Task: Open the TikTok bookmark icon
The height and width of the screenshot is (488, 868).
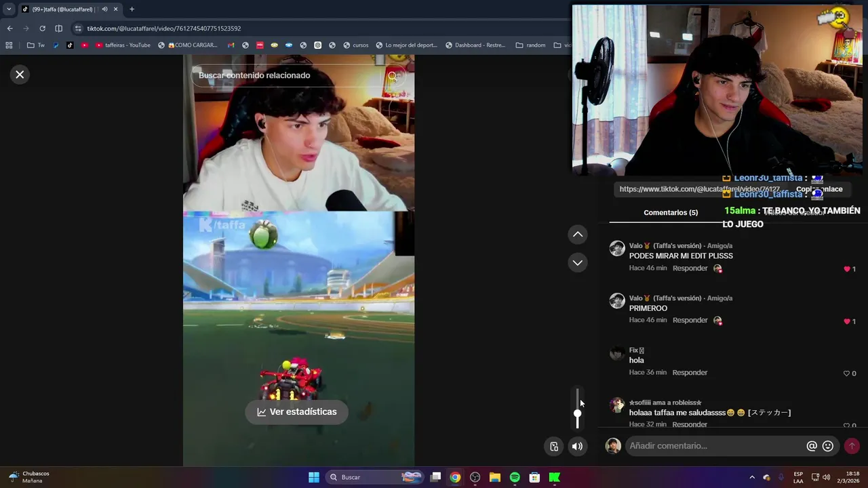Action: pyautogui.click(x=70, y=45)
